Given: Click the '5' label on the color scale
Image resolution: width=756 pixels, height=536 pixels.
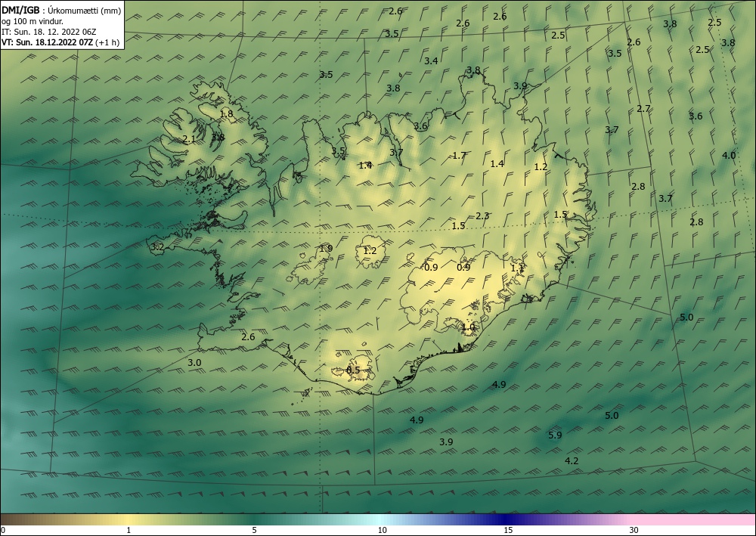Looking at the screenshot, I should pos(254,530).
